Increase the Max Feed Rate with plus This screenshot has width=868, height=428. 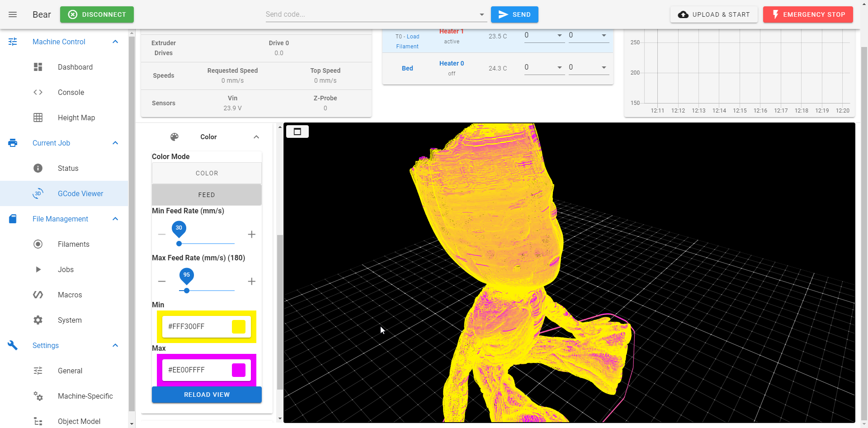tap(252, 281)
